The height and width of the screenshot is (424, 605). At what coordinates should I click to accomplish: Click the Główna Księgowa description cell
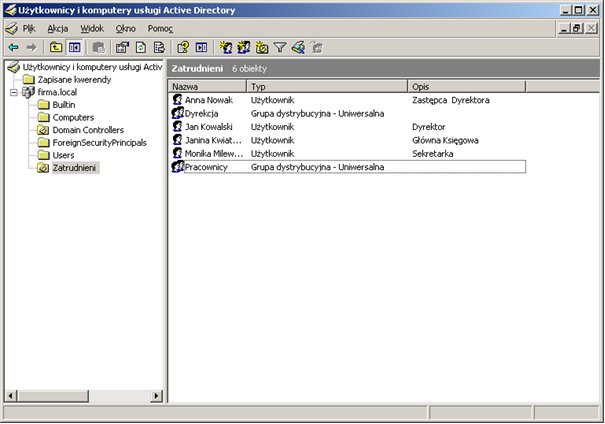(x=445, y=140)
